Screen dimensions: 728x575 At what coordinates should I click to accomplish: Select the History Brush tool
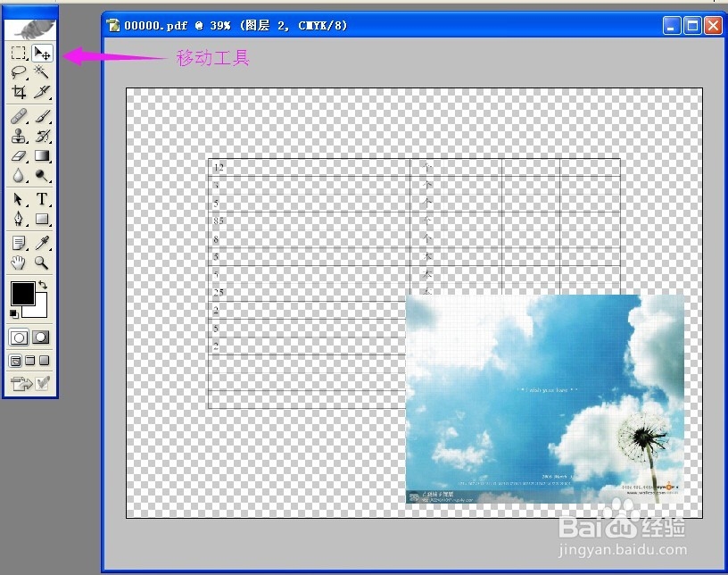(x=42, y=136)
